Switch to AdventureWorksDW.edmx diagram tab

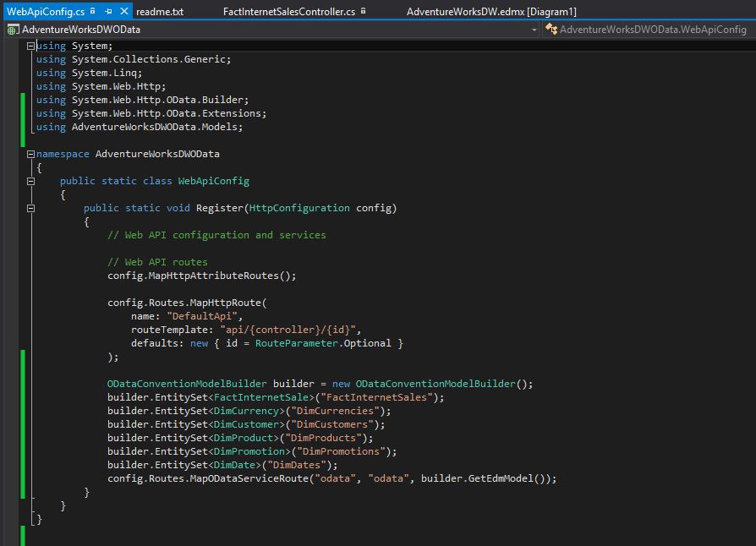pos(490,12)
